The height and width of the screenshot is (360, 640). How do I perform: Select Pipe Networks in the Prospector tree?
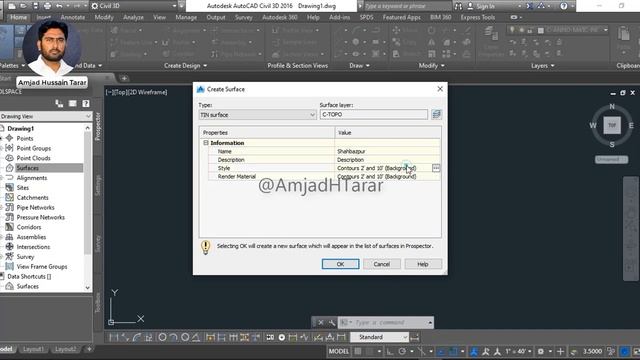click(35, 207)
